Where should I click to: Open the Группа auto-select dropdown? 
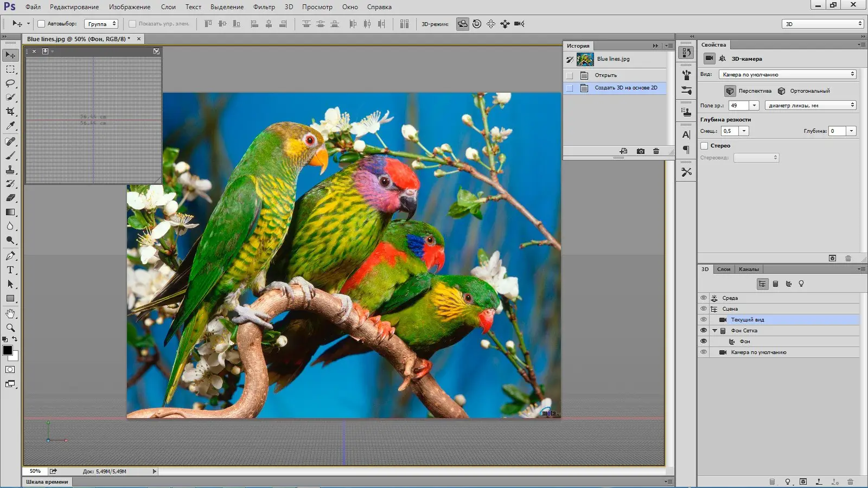101,24
